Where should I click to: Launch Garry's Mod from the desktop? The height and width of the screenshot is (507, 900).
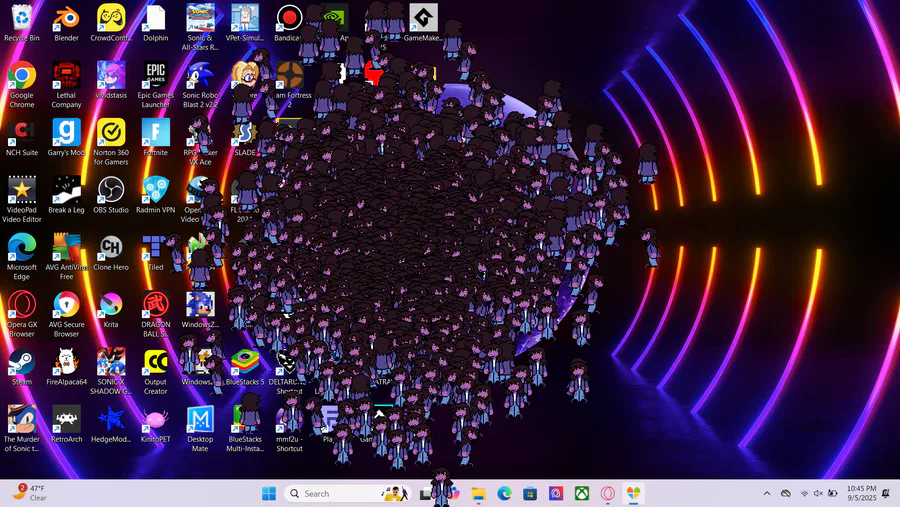point(67,138)
